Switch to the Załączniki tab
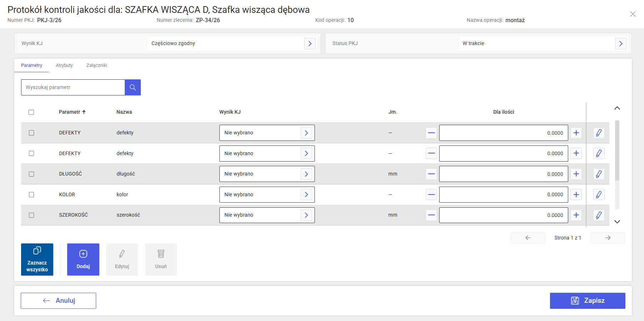Viewport: 644px width, 321px height. coord(97,65)
